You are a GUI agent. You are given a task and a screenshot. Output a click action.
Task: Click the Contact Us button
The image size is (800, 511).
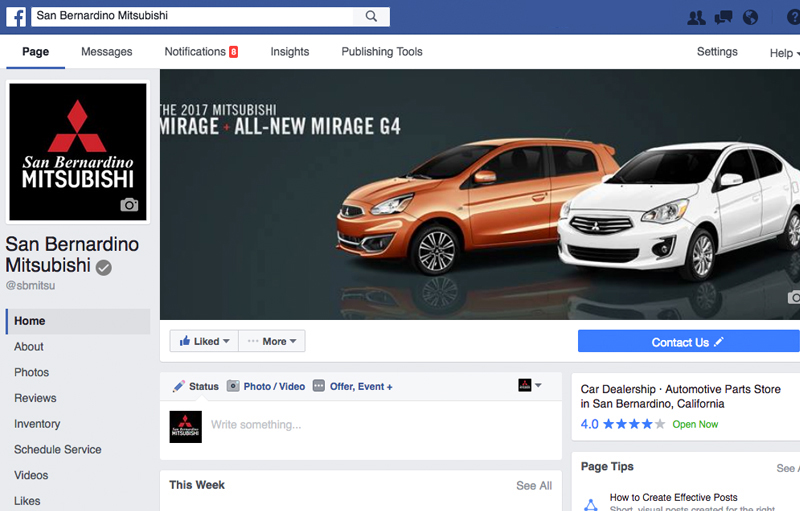tap(689, 341)
